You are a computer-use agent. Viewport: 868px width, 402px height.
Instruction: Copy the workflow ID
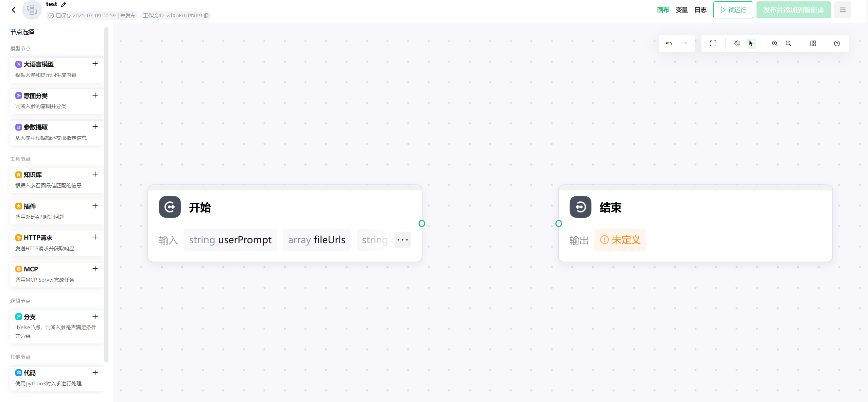tap(206, 15)
